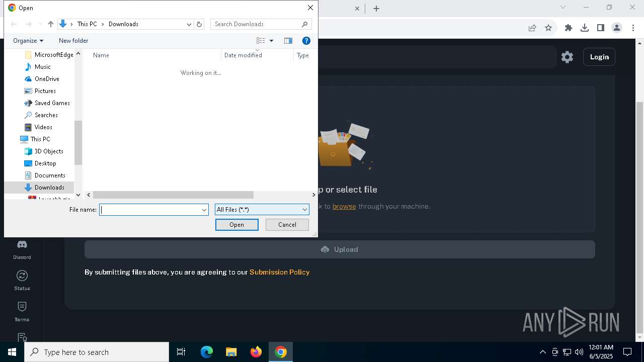The height and width of the screenshot is (362, 644).
Task: Select OneDrive in navigation tree
Action: pyautogui.click(x=42, y=79)
